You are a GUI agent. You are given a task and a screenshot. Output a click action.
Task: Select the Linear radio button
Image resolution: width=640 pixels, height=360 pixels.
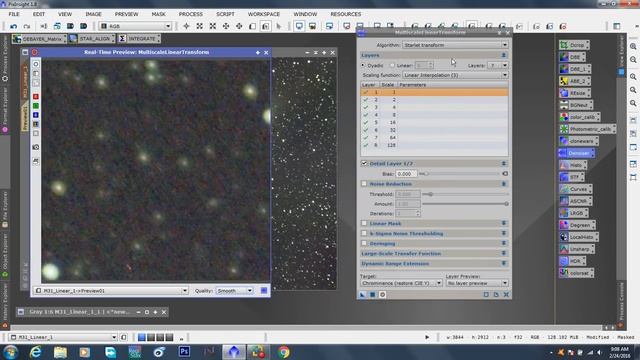click(x=392, y=65)
